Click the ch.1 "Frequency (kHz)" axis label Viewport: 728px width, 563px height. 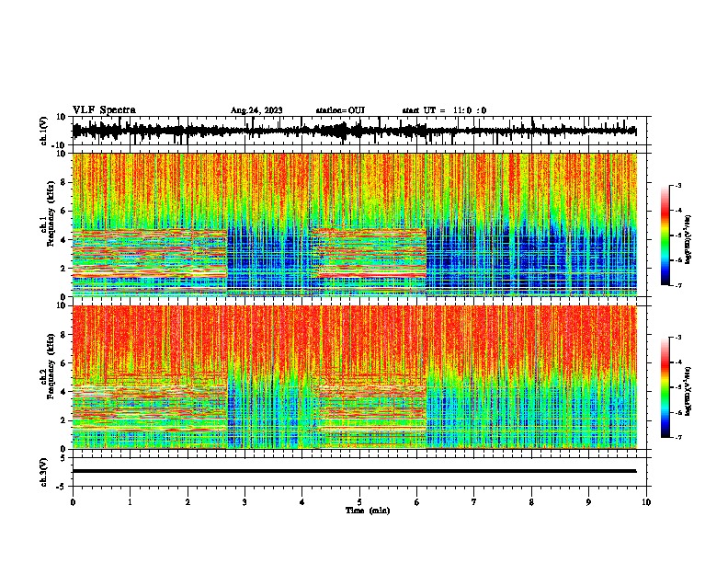click(51, 213)
